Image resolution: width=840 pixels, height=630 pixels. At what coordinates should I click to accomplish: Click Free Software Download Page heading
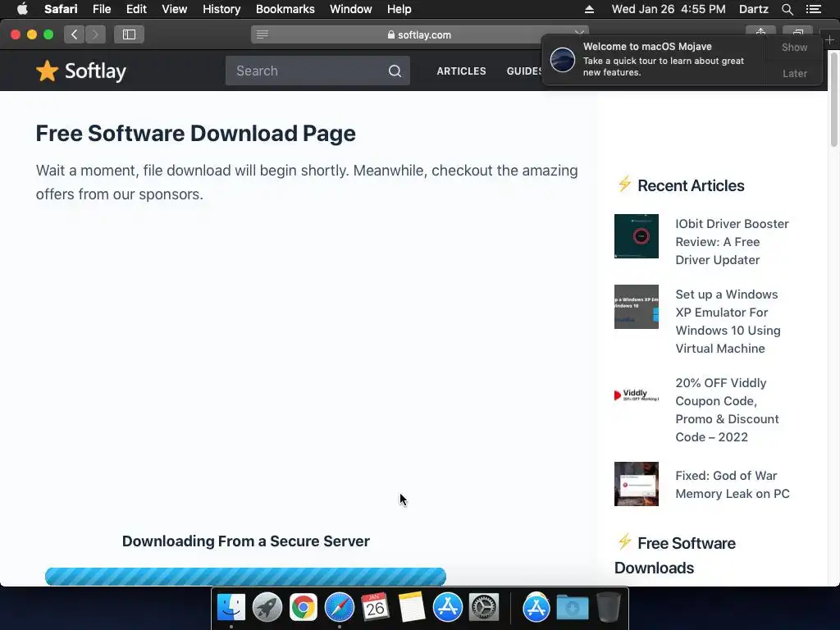(195, 134)
